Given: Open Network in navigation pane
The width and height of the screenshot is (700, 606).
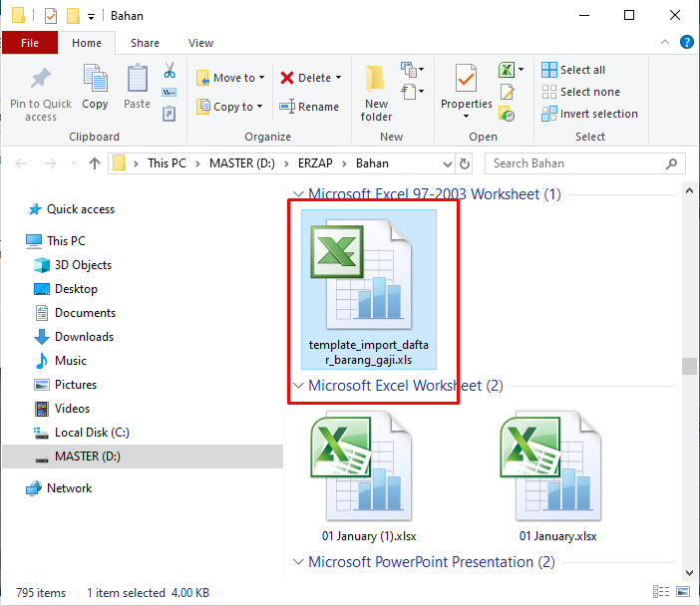Looking at the screenshot, I should click(60, 487).
